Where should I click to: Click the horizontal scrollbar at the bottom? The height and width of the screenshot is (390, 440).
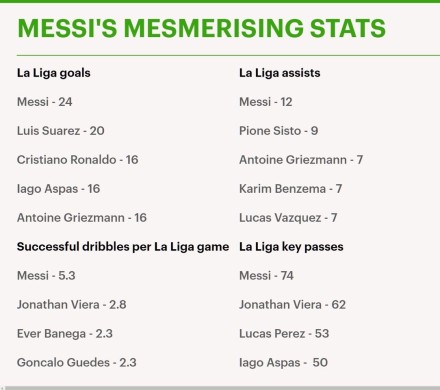pos(222,388)
